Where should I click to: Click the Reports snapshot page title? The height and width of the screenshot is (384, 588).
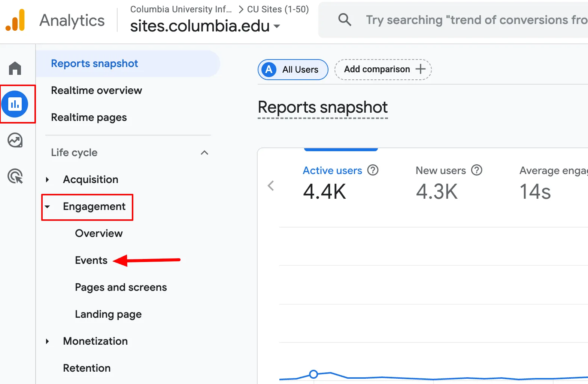(x=322, y=107)
